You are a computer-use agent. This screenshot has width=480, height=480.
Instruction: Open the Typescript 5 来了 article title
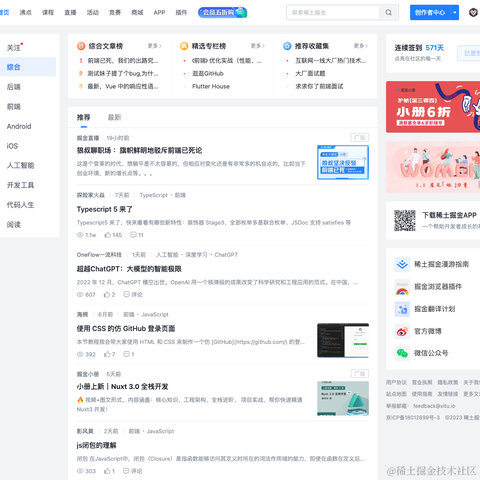[105, 209]
